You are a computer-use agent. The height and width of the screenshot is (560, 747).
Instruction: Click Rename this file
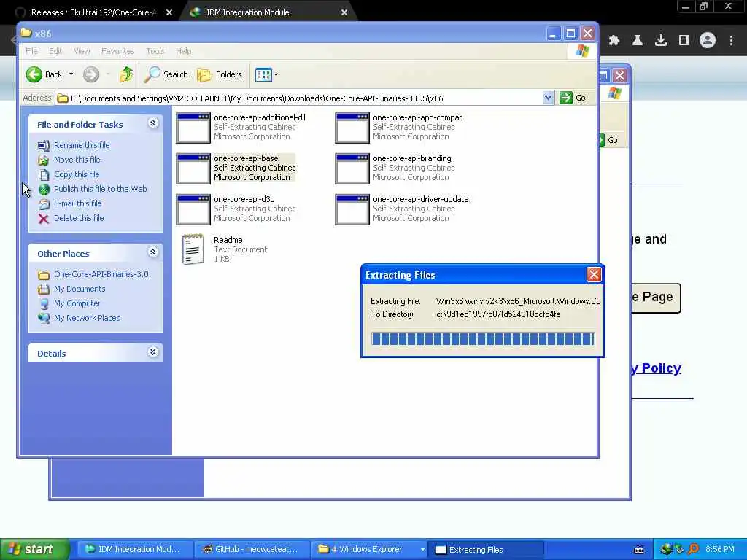pyautogui.click(x=82, y=145)
